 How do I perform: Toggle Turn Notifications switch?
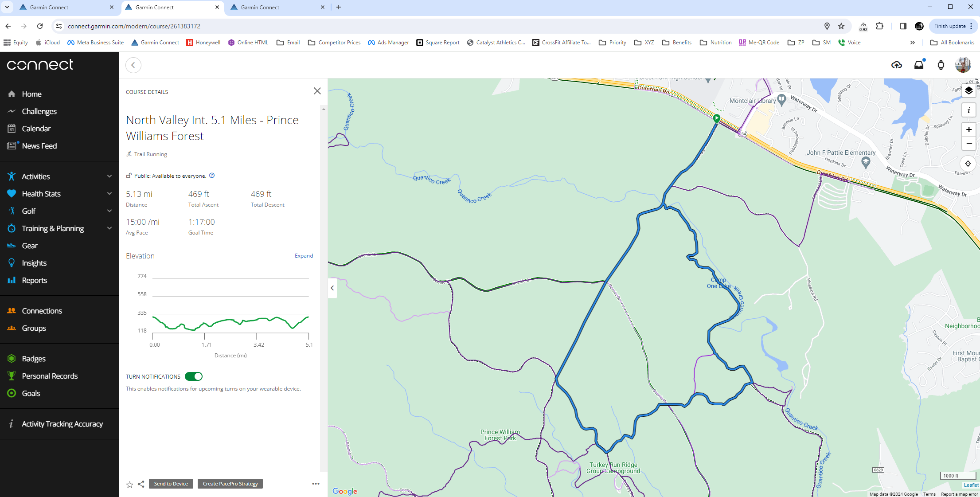point(194,376)
